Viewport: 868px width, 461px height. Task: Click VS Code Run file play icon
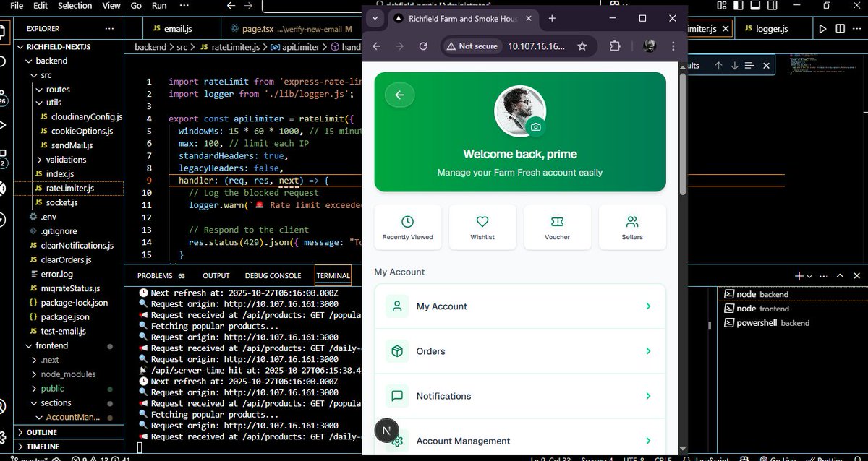click(x=822, y=29)
